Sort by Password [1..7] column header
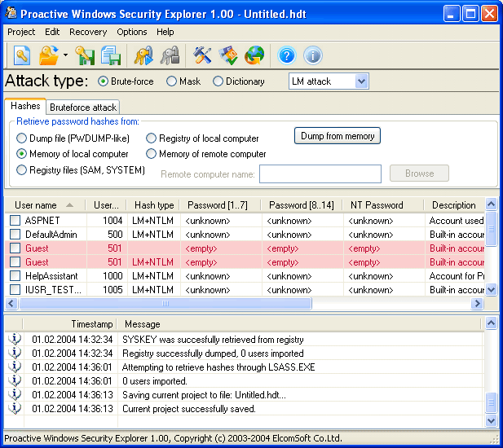Image resolution: width=503 pixels, height=448 pixels. coord(221,205)
